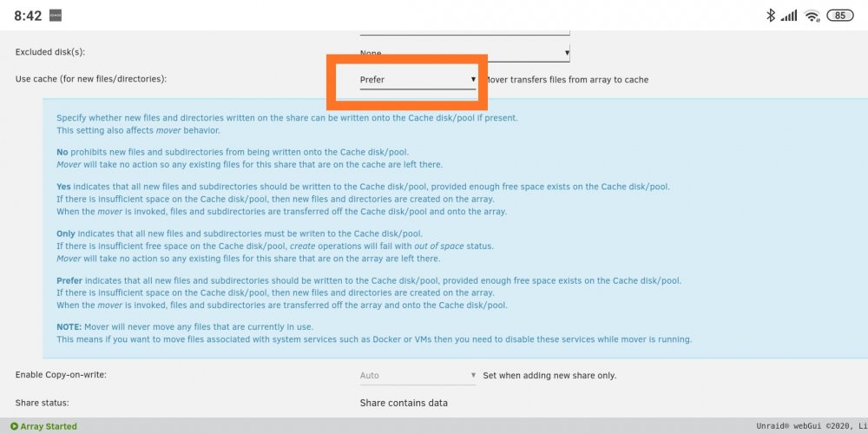868x434 pixels.
Task: Click 'Mover transfers files from array to cache' text
Action: (x=566, y=80)
